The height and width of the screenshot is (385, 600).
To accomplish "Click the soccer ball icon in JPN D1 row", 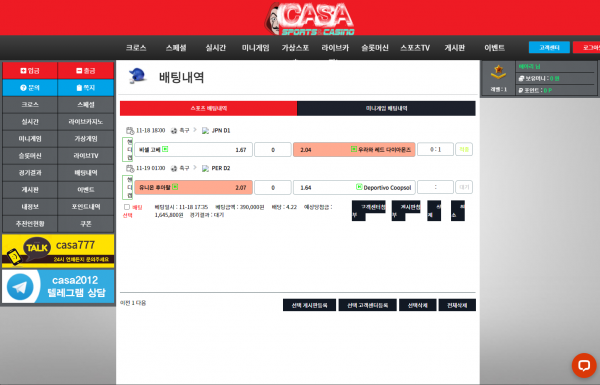I will click(x=174, y=131).
